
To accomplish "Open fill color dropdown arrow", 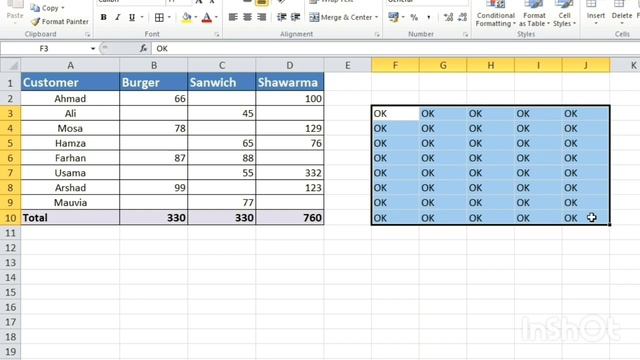I will click(196, 18).
